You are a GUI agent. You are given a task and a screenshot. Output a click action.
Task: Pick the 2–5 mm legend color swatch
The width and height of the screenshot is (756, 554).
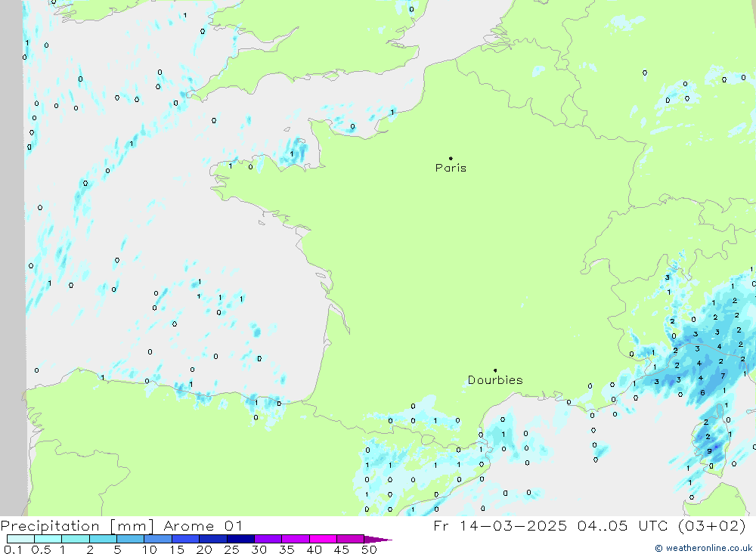[103, 539]
